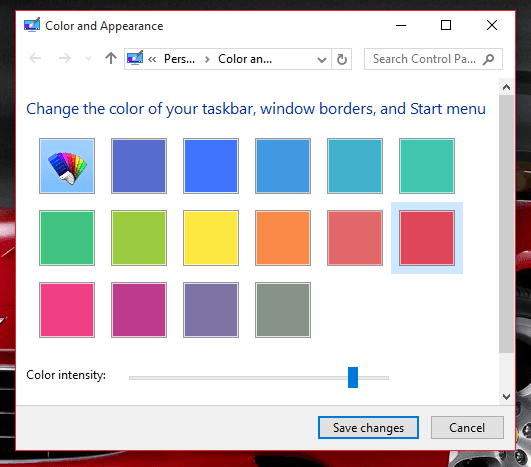
Task: Pick the magenta purple swatch
Action: (x=139, y=310)
